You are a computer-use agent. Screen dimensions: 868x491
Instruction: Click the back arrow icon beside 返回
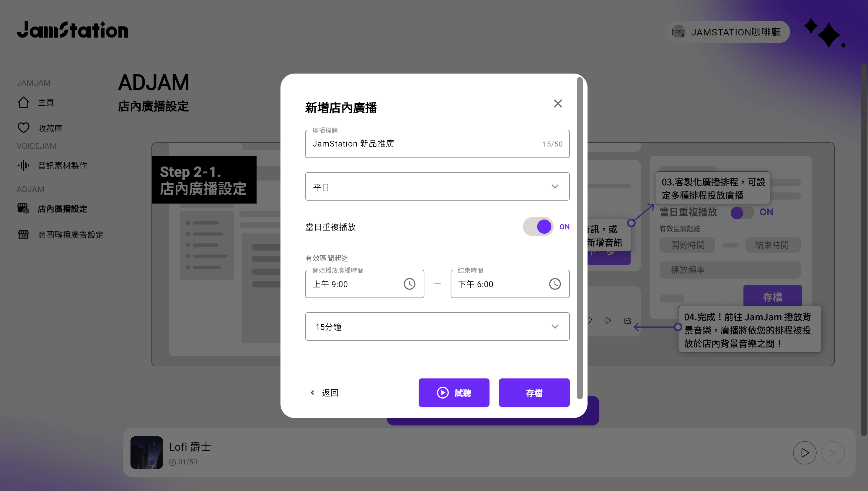(x=312, y=393)
